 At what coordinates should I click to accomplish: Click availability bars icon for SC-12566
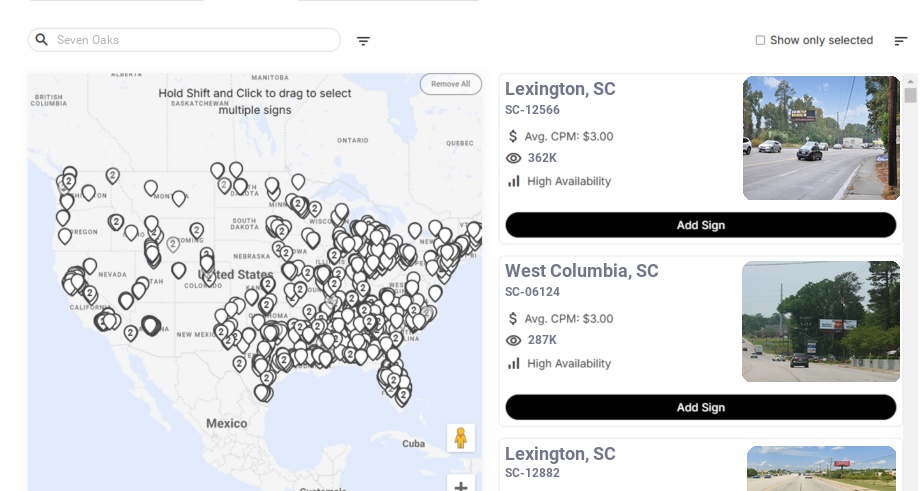(x=514, y=181)
